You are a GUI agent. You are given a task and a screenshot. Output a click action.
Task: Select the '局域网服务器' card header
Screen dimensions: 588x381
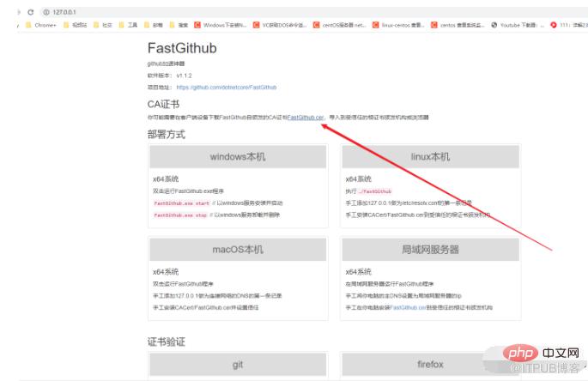pyautogui.click(x=431, y=250)
